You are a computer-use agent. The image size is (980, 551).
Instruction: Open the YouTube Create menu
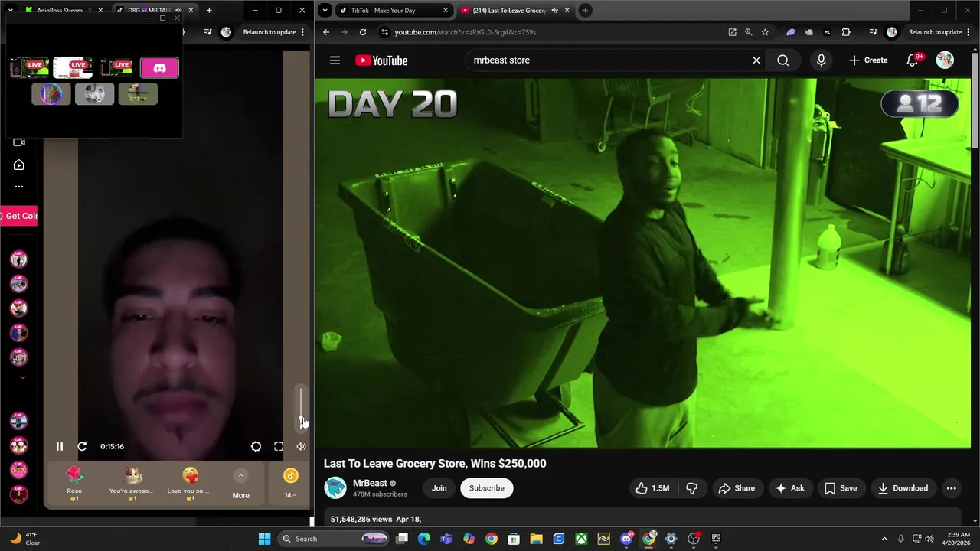pos(867,60)
